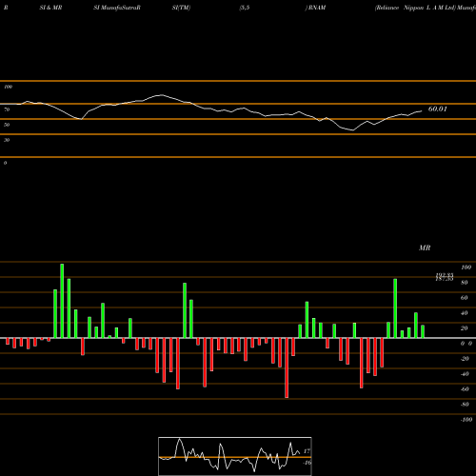Click the MR panel title label
The width and height of the screenshot is (476, 476).
click(x=425, y=248)
